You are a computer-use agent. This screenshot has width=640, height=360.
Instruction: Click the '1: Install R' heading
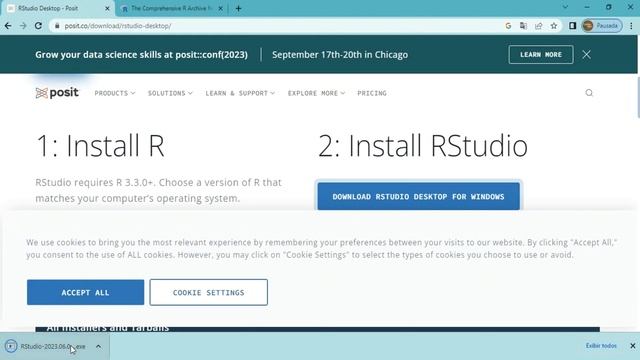pos(100,145)
